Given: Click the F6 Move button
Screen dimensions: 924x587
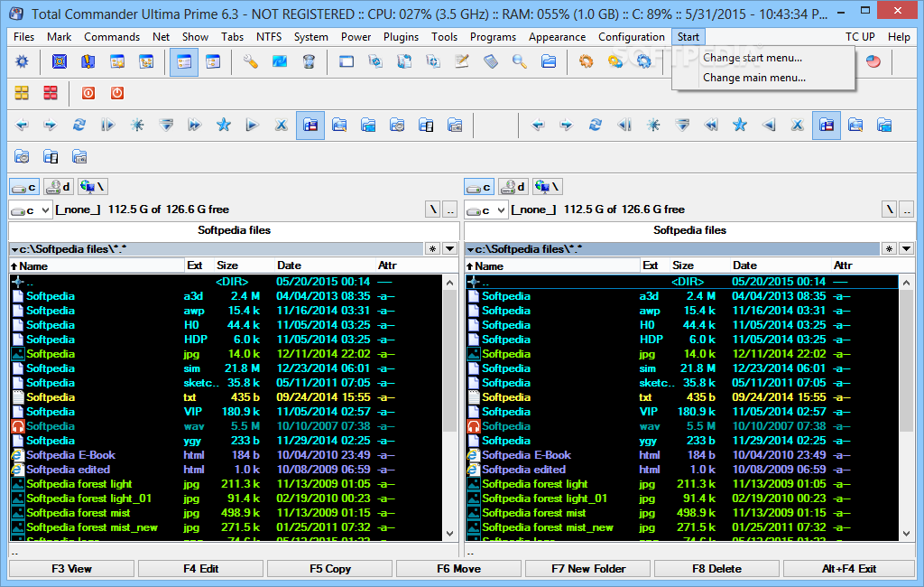Looking at the screenshot, I should (459, 569).
